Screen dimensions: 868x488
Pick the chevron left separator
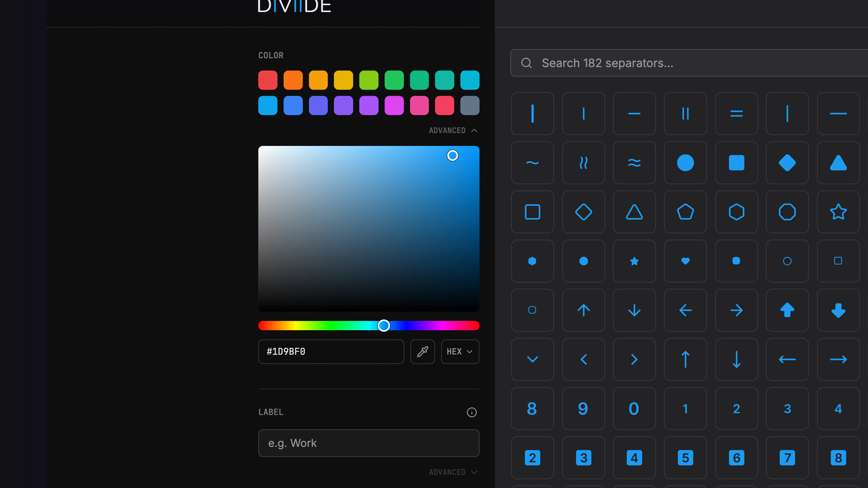tap(583, 359)
